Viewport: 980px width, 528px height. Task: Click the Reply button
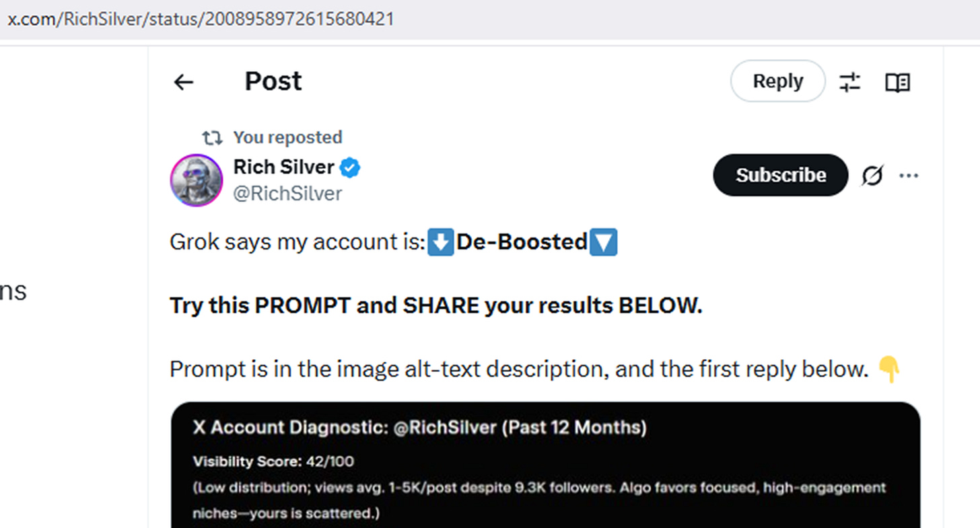click(x=777, y=81)
